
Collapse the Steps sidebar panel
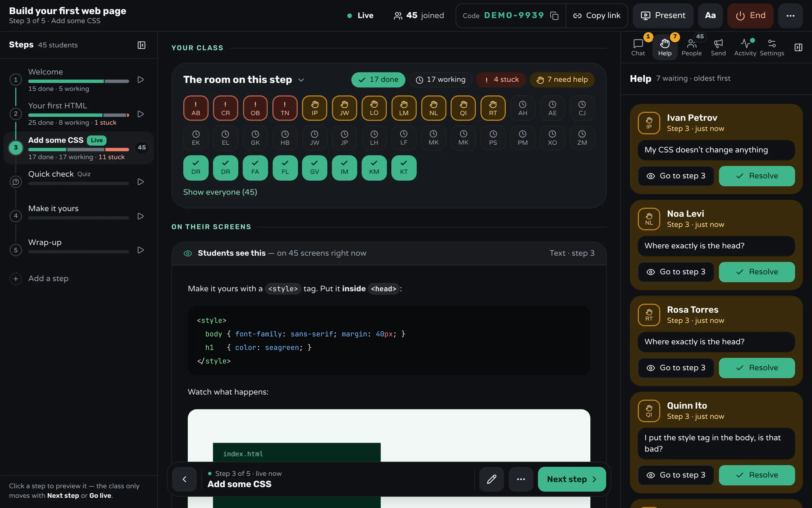[x=141, y=45]
